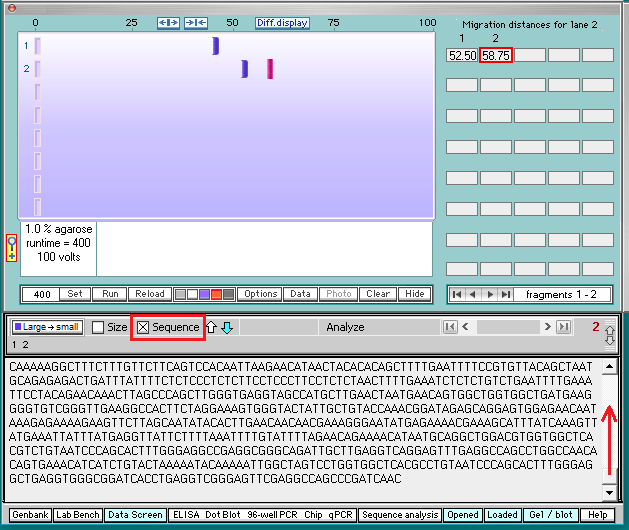Jump to the last fragment record
Viewport: 629px width, 530px height.
(x=506, y=294)
